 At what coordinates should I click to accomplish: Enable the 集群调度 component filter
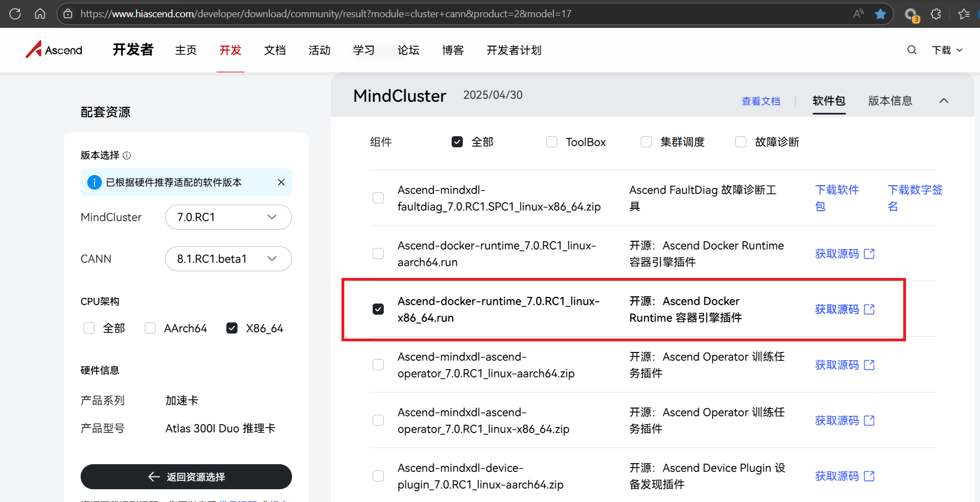tap(646, 142)
